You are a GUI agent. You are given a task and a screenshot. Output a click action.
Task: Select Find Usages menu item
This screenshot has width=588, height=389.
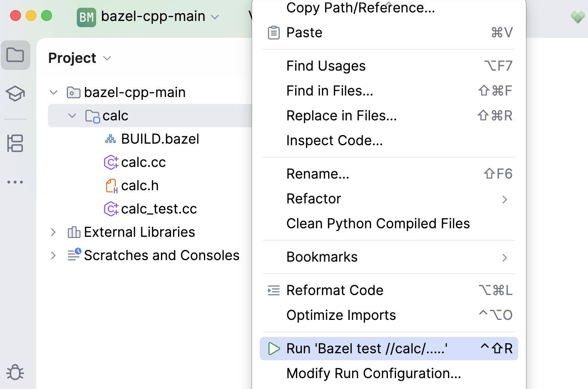pyautogui.click(x=389, y=66)
